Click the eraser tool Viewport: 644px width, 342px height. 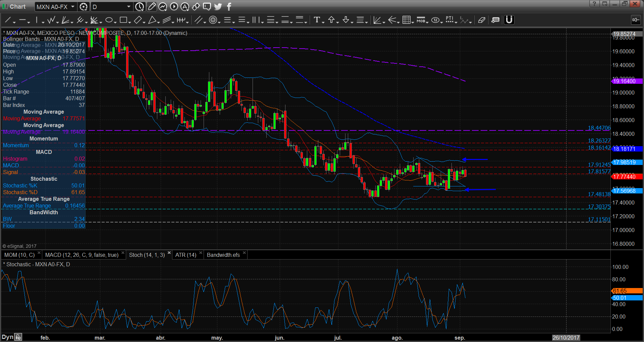(482, 20)
